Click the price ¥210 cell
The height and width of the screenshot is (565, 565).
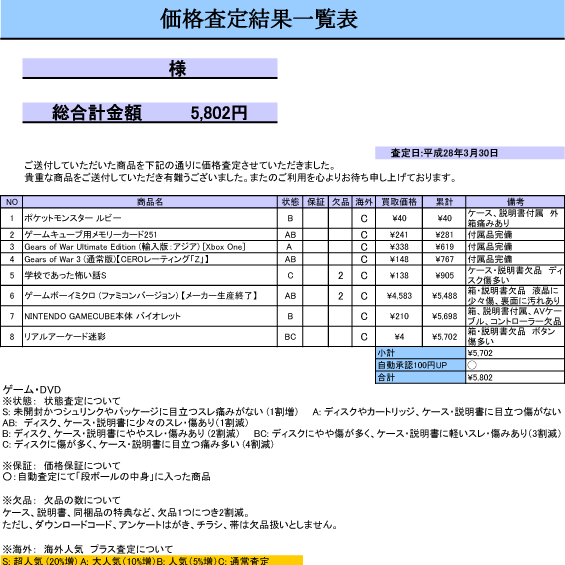pyautogui.click(x=399, y=316)
